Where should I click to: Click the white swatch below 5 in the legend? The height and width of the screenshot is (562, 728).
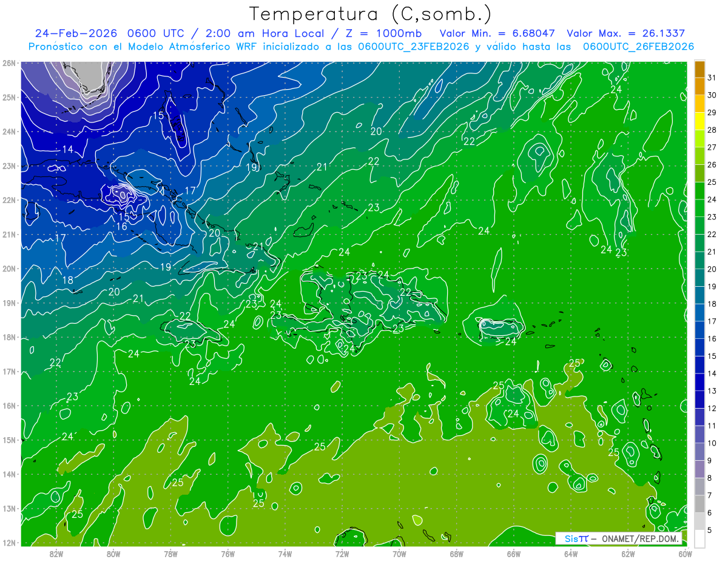[699, 538]
